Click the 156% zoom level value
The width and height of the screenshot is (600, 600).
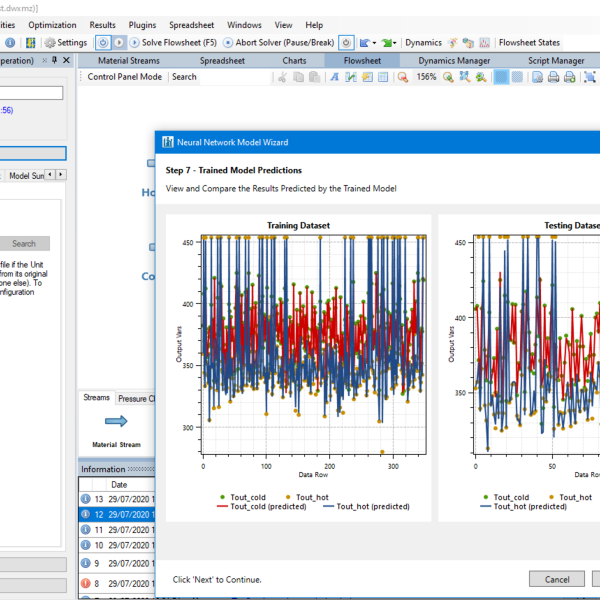click(x=426, y=77)
